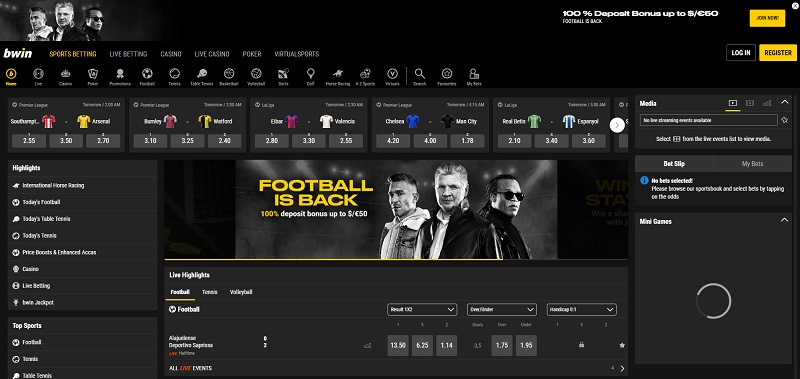This screenshot has height=379, width=800.
Task: Open the Casino icon in sports bar
Action: (x=65, y=77)
